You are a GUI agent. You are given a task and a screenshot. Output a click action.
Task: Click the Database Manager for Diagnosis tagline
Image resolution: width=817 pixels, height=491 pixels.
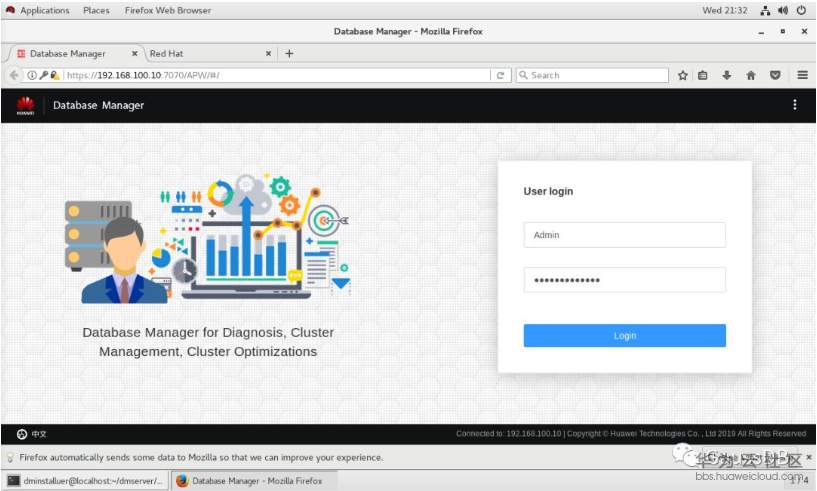coord(208,342)
